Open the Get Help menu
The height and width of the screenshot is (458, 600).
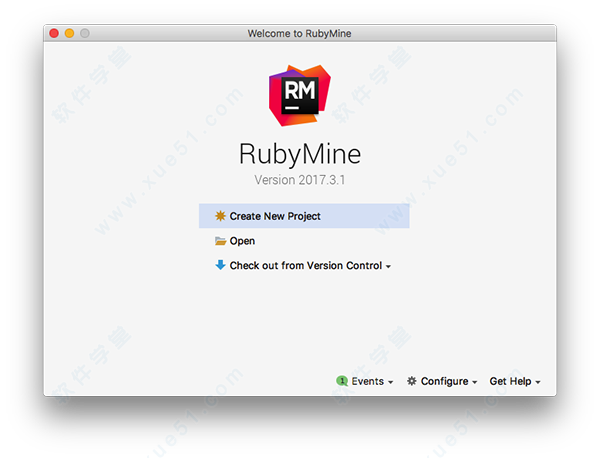pos(515,381)
